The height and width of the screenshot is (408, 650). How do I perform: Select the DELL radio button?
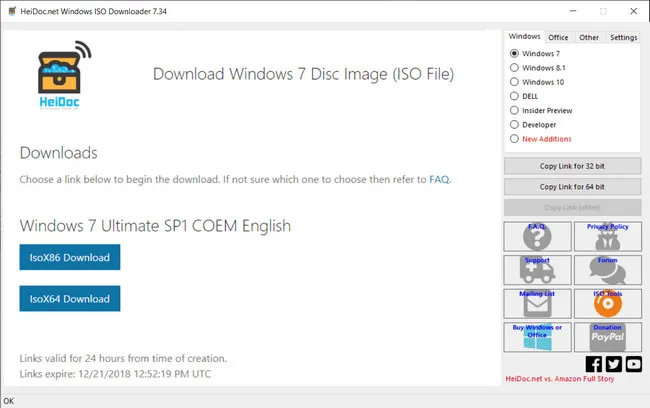[x=514, y=96]
